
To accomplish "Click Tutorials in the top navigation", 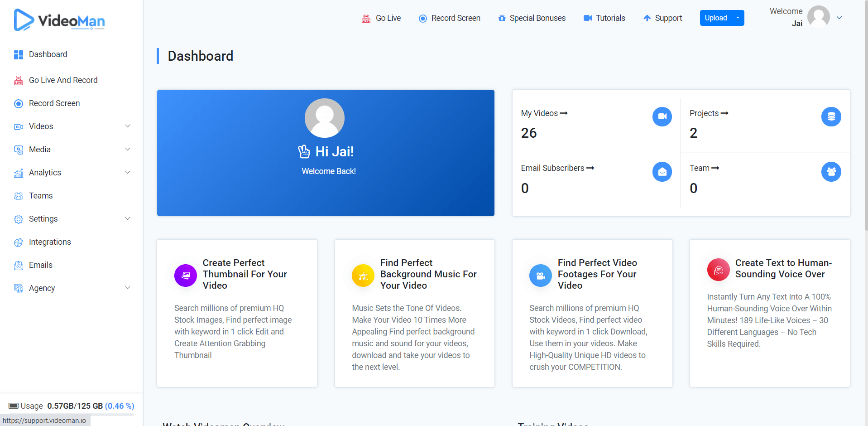I will coord(610,18).
